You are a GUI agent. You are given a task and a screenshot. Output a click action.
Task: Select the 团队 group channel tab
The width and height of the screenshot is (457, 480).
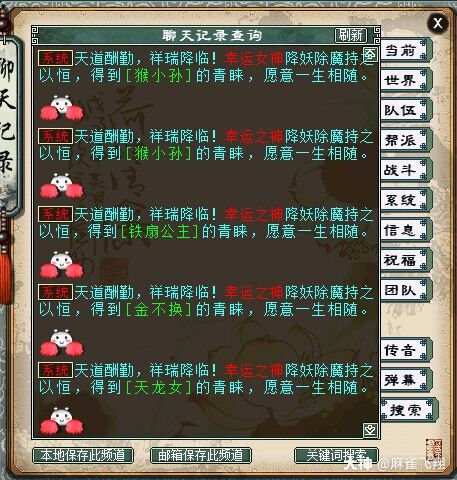click(405, 290)
